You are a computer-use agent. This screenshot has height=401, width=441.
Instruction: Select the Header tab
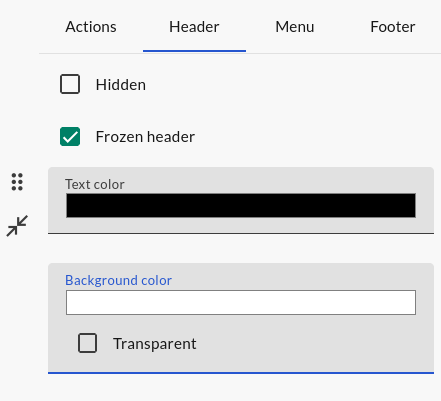[x=194, y=27]
